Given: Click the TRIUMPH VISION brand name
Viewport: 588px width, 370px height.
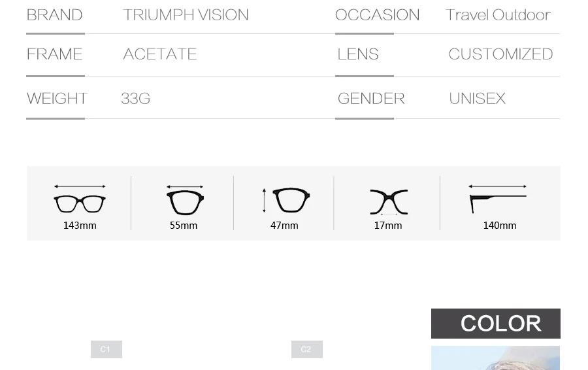Looking at the screenshot, I should (186, 15).
